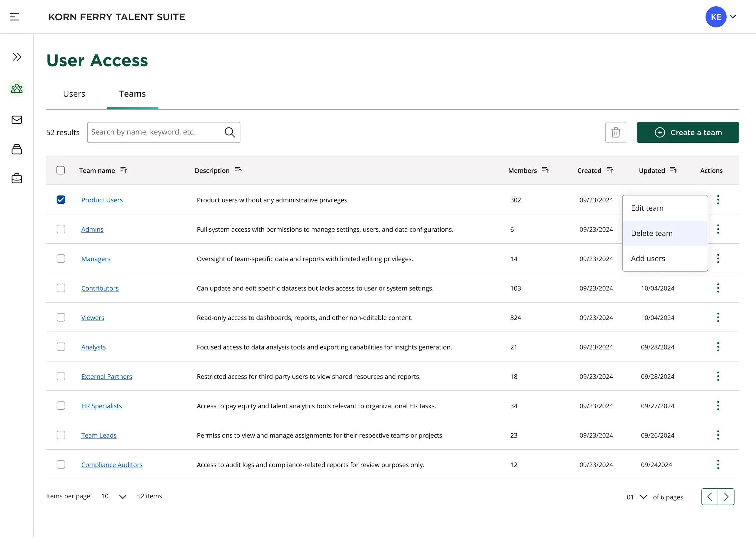Open the Compliance Auditors team link

tap(112, 464)
